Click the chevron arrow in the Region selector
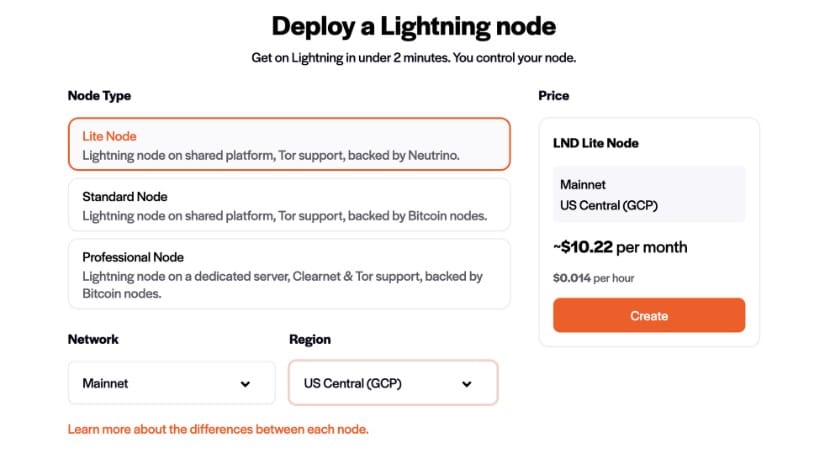The image size is (816, 455). pyautogui.click(x=467, y=384)
